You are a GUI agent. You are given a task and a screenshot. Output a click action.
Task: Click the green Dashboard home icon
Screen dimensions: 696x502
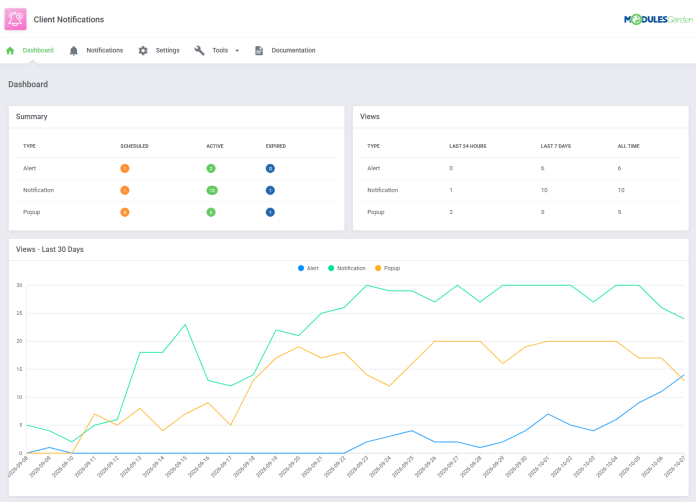point(10,51)
